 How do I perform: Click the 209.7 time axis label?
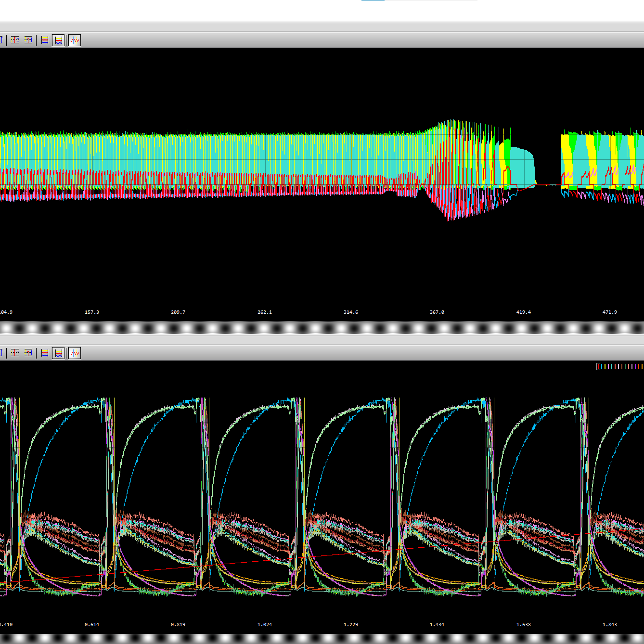[178, 312]
